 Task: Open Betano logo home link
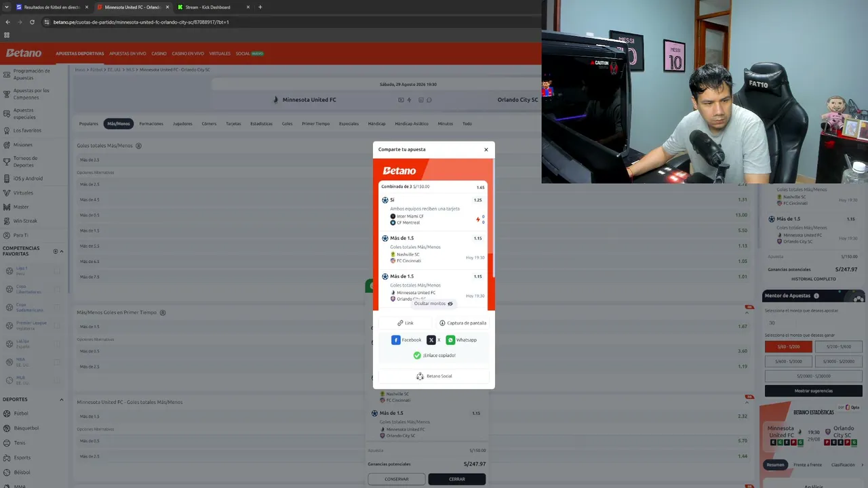(x=24, y=53)
